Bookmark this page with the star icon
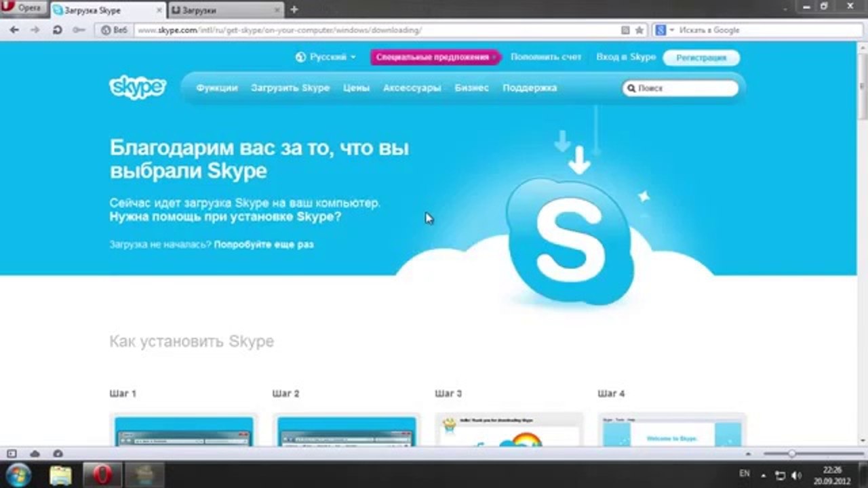The width and height of the screenshot is (868, 488). coord(639,30)
